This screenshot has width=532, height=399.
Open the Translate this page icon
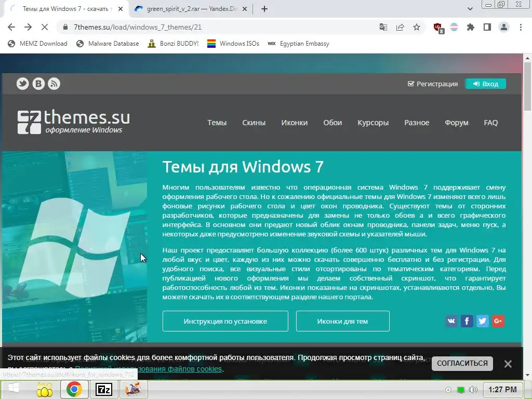pyautogui.click(x=383, y=27)
